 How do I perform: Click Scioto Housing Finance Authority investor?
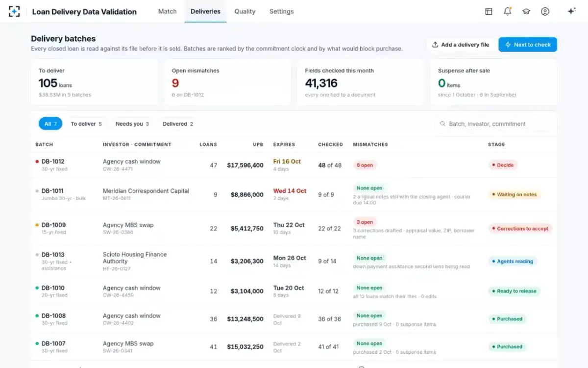click(x=135, y=258)
